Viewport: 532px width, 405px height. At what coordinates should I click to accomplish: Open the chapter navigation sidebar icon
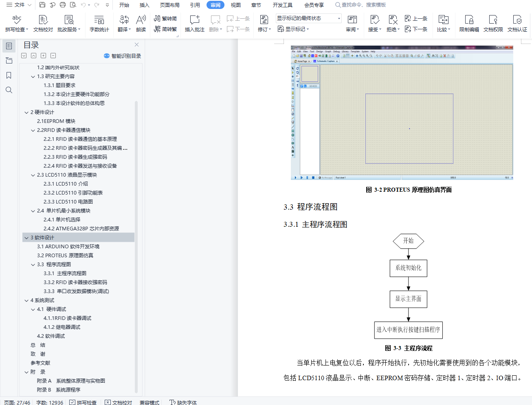[x=9, y=61]
